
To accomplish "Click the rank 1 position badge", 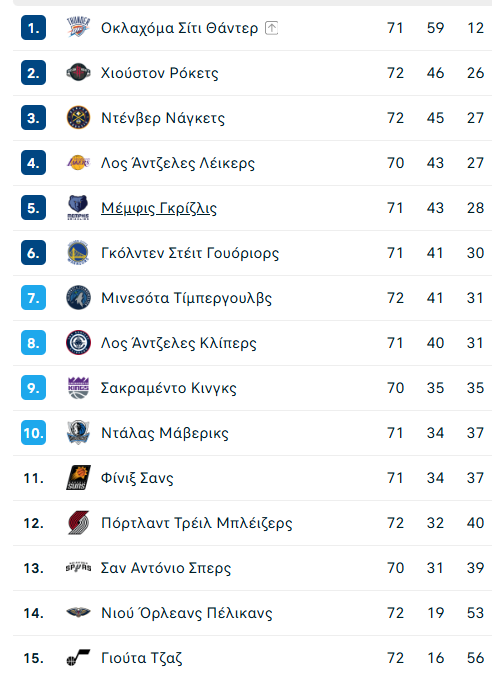I will (x=34, y=28).
